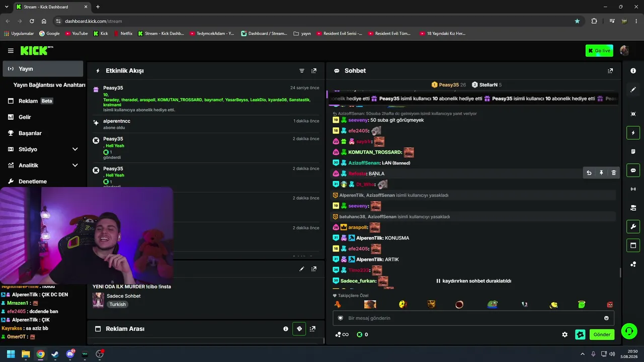Click KOMUTAN_TROSSARD username in chat

pyautogui.click(x=375, y=152)
